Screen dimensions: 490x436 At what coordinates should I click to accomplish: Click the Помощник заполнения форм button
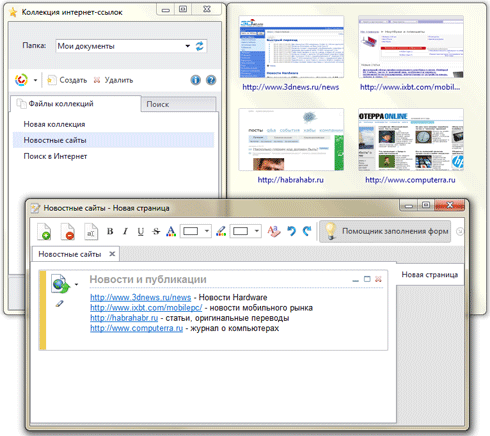(385, 231)
